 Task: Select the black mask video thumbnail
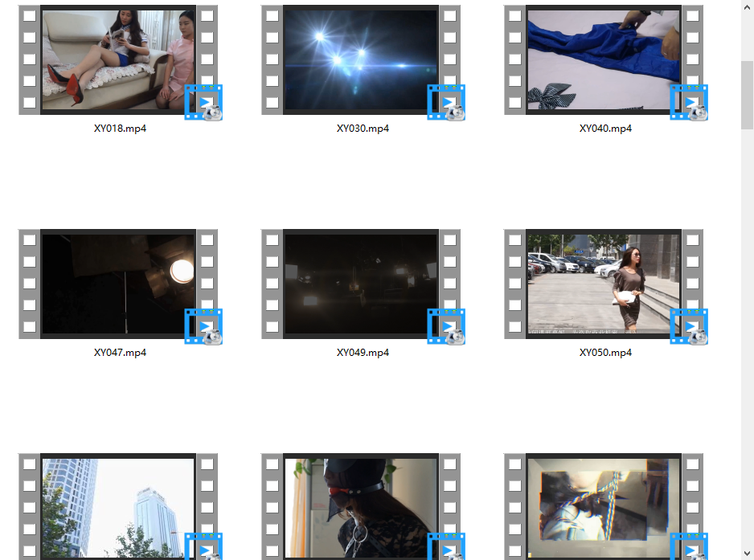coord(361,507)
